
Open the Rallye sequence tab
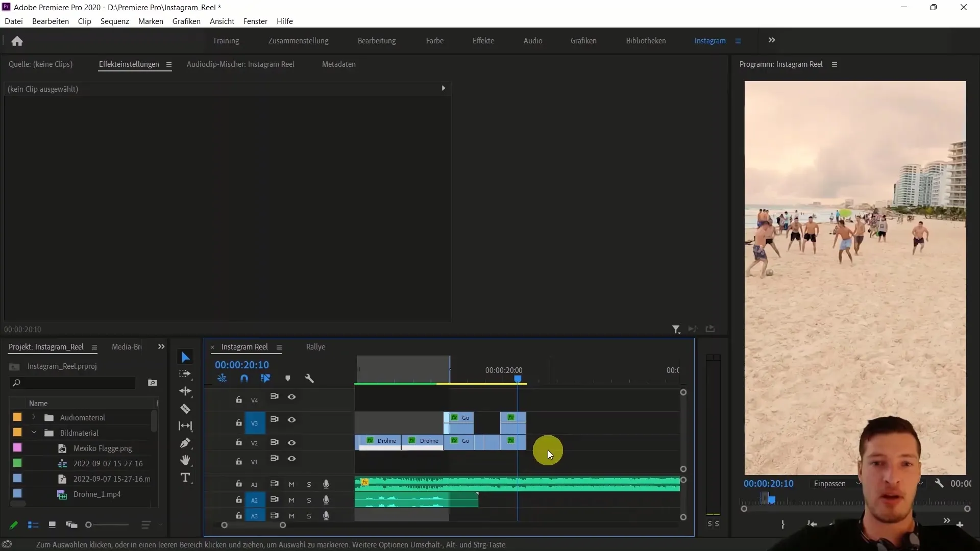point(315,347)
